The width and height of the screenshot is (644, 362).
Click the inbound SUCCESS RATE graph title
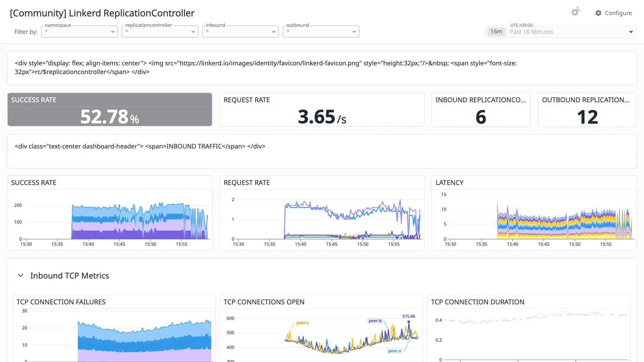(34, 183)
